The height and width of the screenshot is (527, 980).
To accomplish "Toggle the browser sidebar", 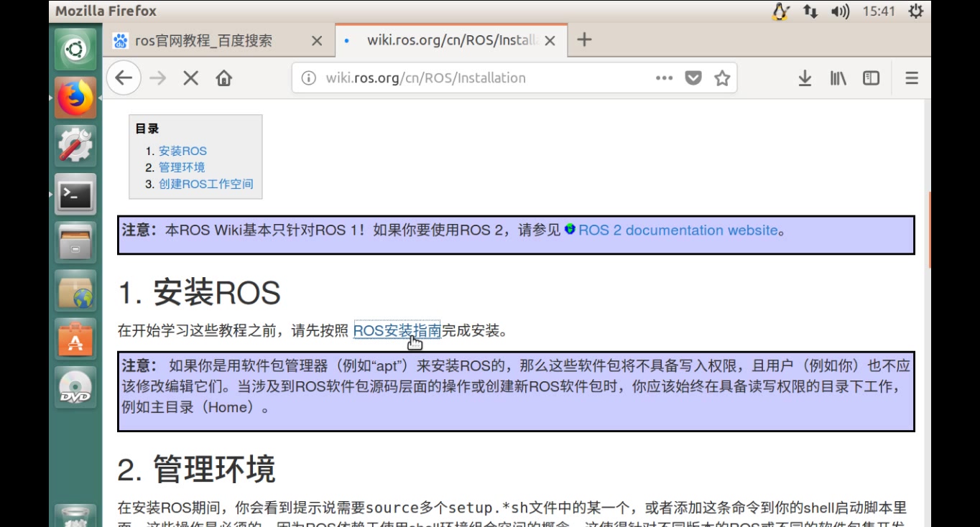I will (x=870, y=78).
